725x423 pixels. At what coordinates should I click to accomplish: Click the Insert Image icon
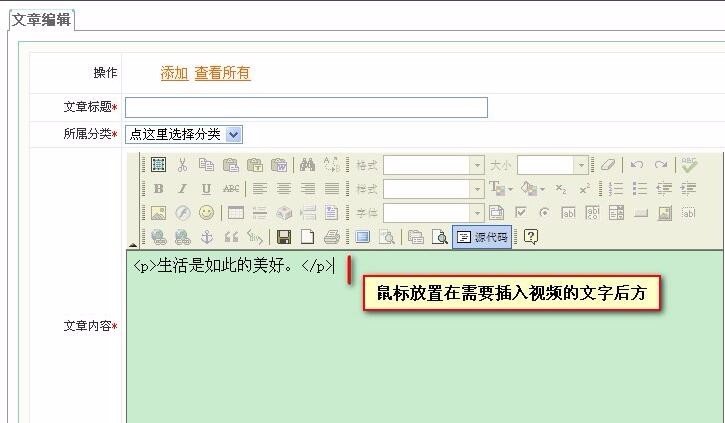(159, 213)
